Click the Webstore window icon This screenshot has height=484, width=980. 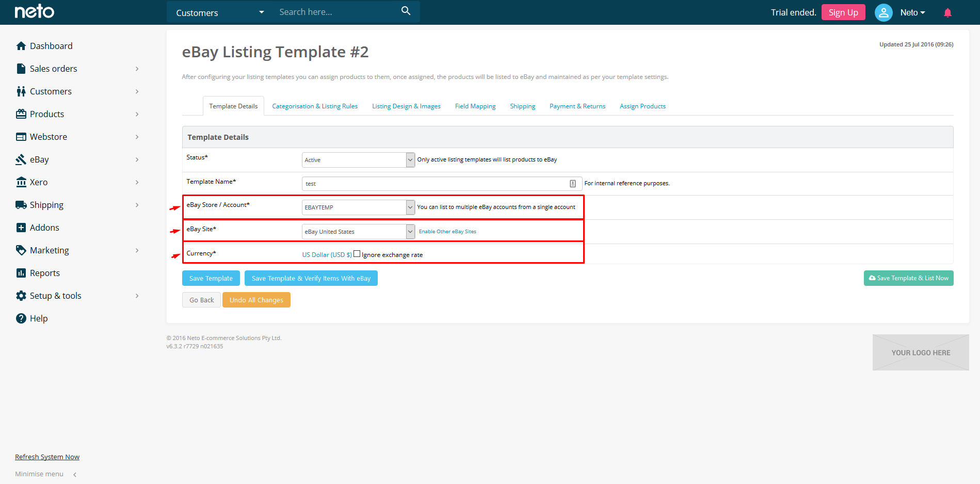tap(21, 137)
